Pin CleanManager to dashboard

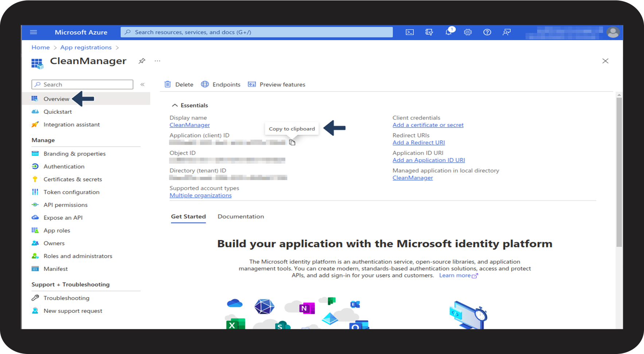[142, 61]
